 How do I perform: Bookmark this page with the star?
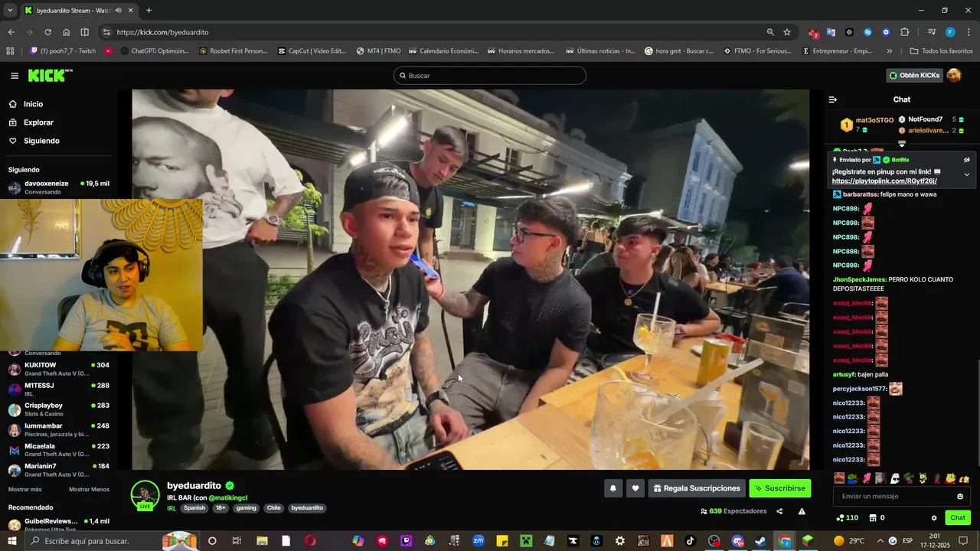click(x=787, y=32)
